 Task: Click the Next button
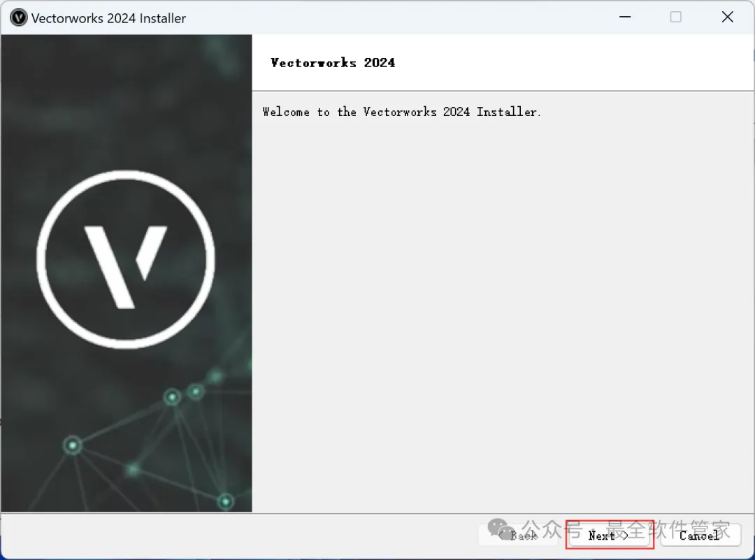609,535
